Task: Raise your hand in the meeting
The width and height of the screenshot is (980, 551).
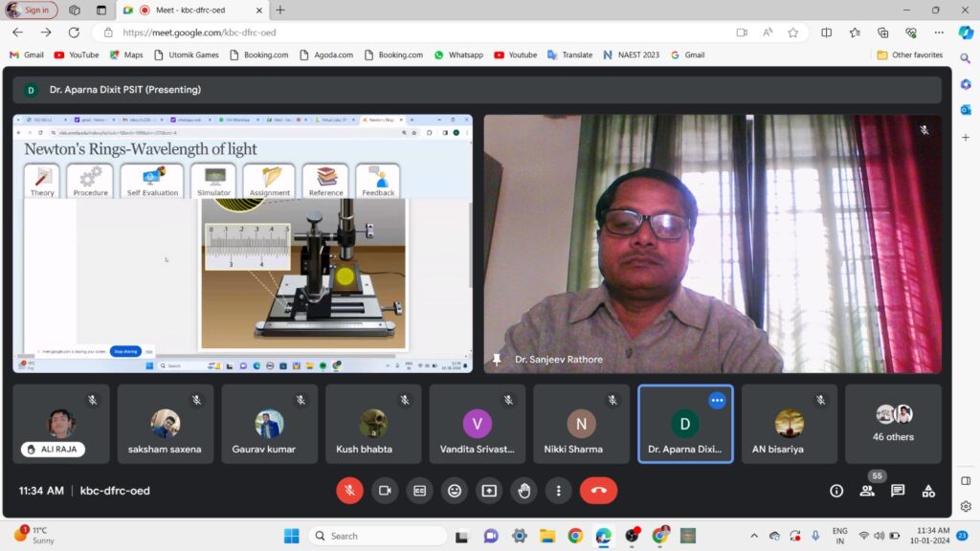Action: point(524,491)
